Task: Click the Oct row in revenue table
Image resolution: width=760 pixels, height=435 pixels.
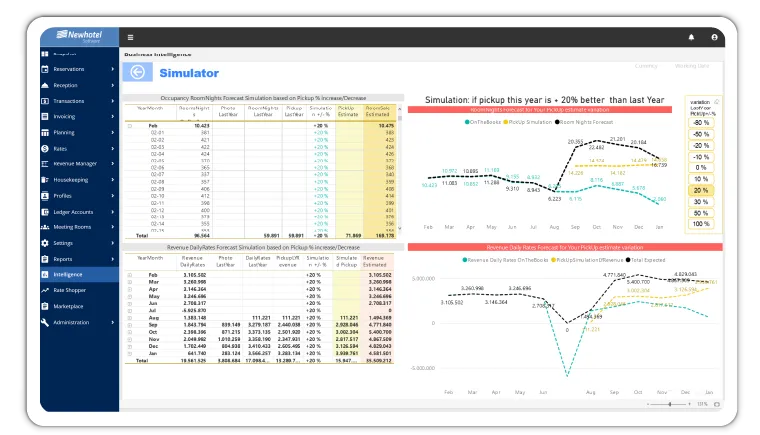Action: click(259, 332)
